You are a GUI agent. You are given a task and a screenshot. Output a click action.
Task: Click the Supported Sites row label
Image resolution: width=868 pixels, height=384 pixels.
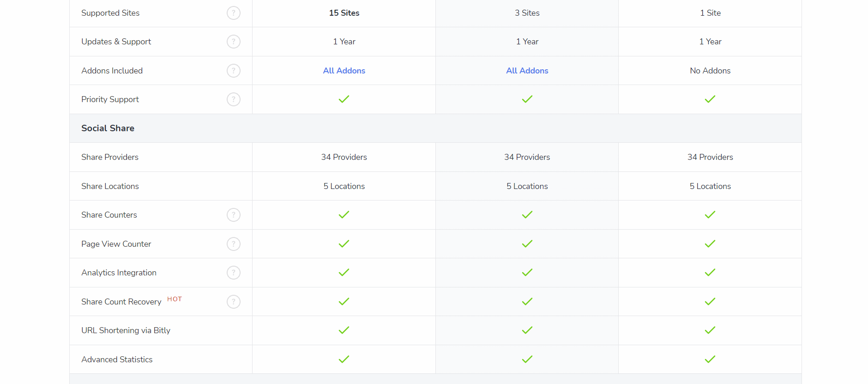click(110, 13)
